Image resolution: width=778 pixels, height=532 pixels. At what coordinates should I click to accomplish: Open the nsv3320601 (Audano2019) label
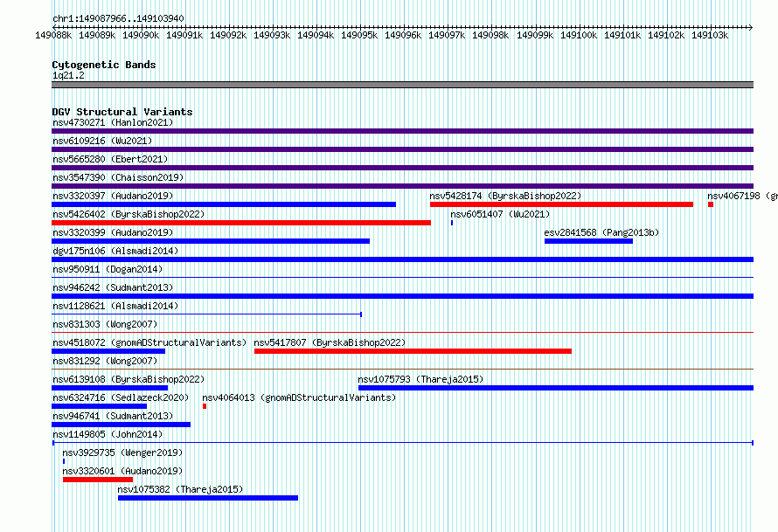click(x=122, y=471)
